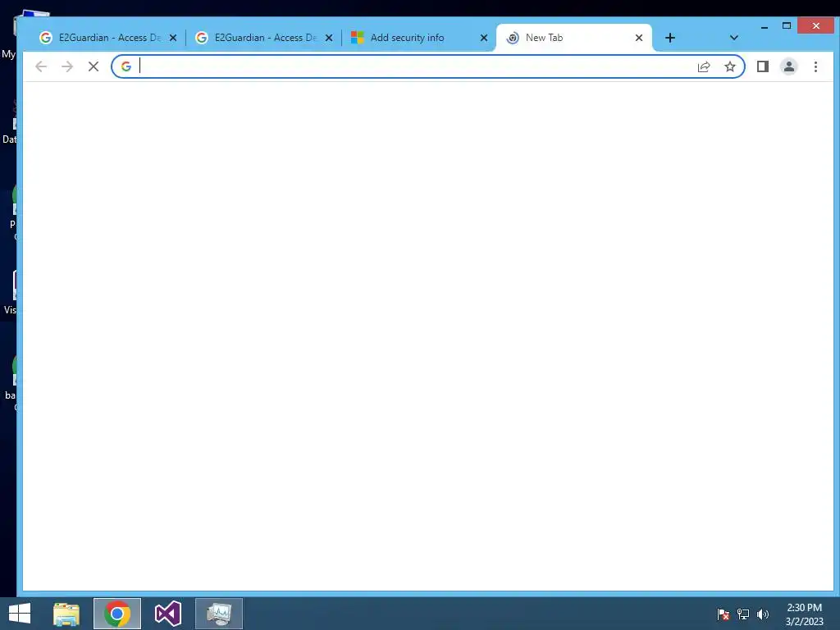Open the volume speaker tray icon
The height and width of the screenshot is (630, 840).
[763, 614]
